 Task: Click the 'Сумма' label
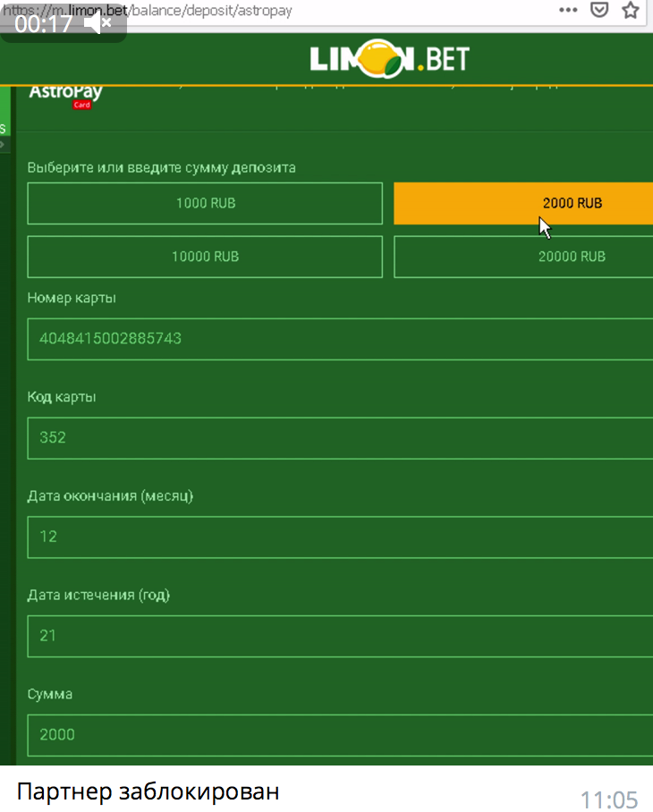click(x=50, y=695)
